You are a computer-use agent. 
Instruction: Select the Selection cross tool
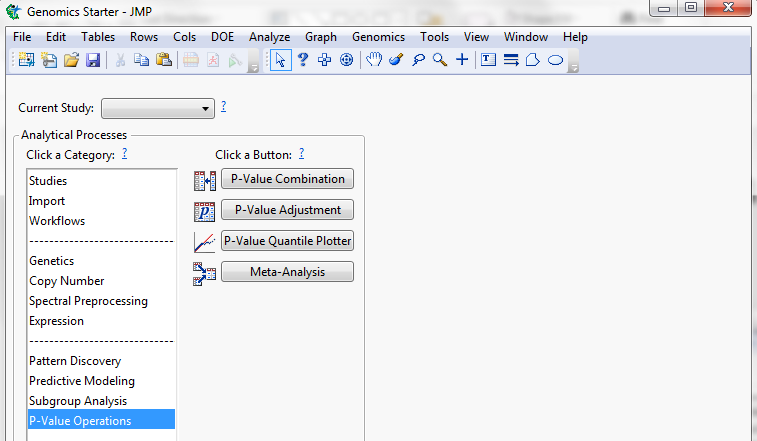click(x=324, y=60)
